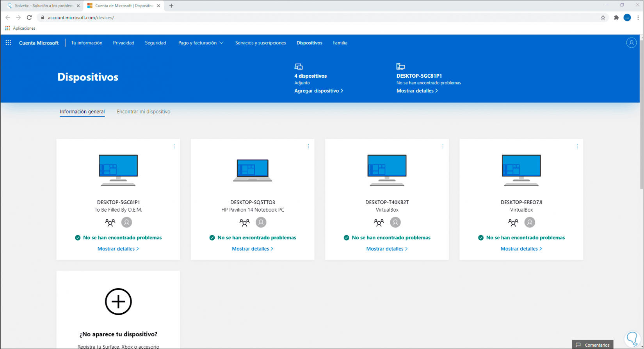Click the family group icon on DESKTOP-SQ5TTO3 card
644x349 pixels.
(x=245, y=223)
